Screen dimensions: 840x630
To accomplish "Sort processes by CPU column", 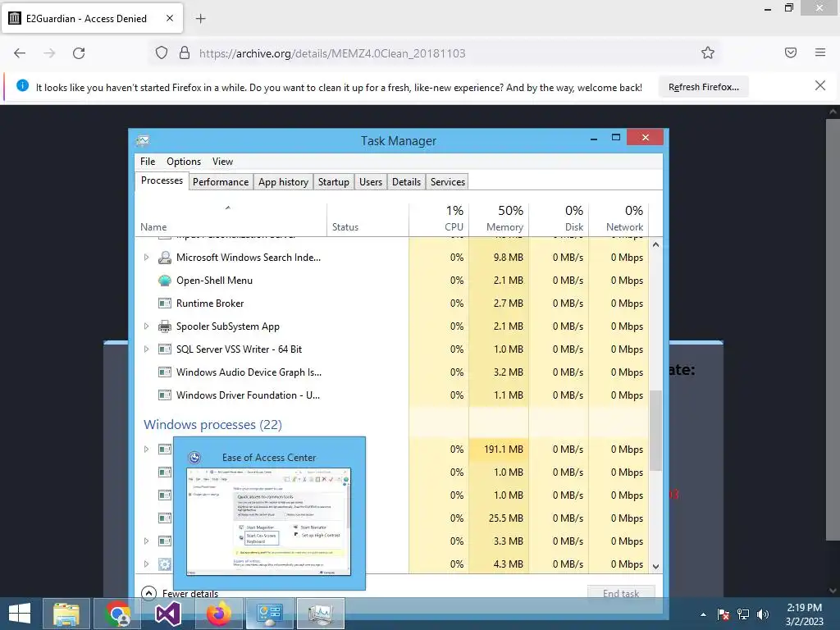I will (439, 218).
